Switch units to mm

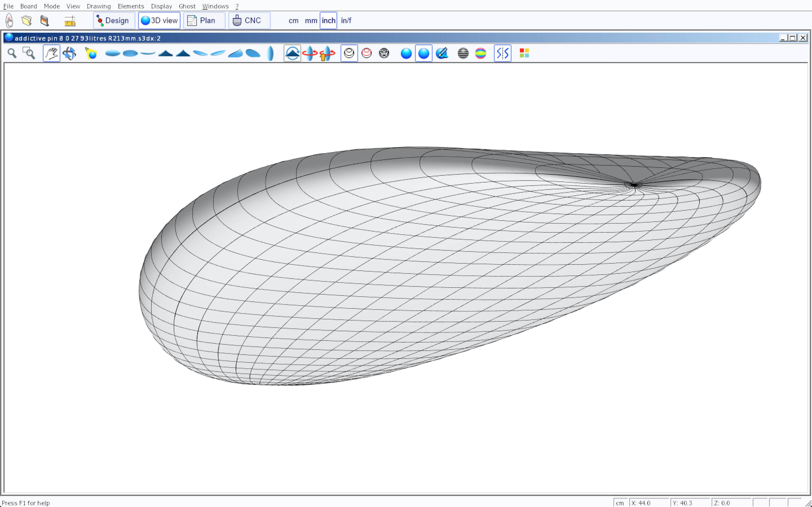[x=311, y=21]
